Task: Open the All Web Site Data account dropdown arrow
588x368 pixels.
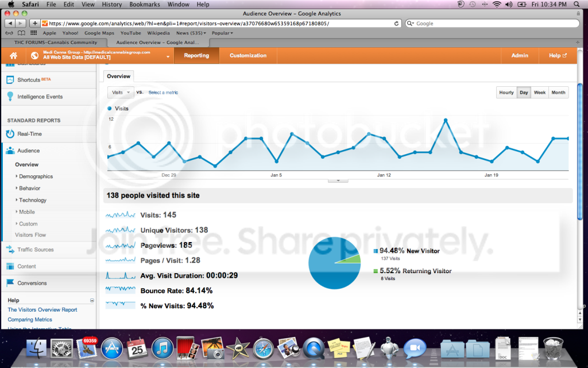Action: 168,57
